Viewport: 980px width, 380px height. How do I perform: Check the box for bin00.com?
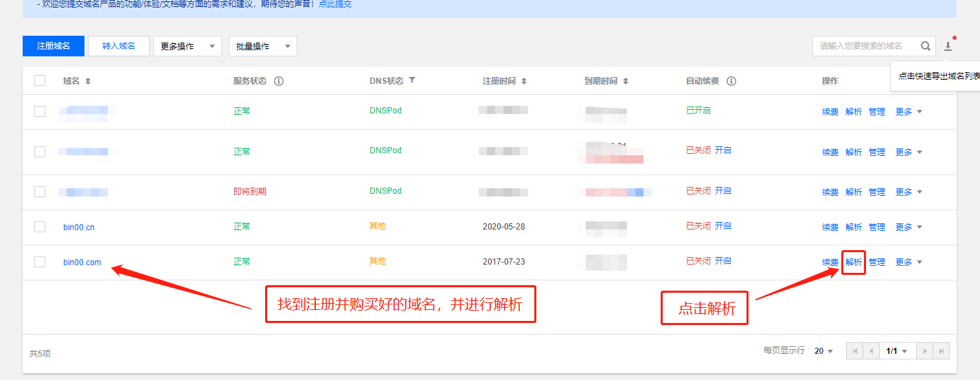tap(40, 262)
